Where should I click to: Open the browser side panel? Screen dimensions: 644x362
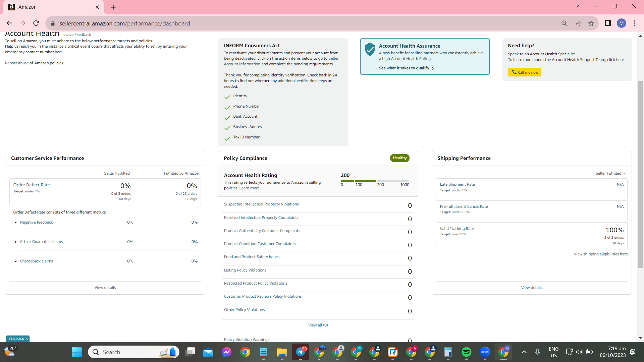608,23
